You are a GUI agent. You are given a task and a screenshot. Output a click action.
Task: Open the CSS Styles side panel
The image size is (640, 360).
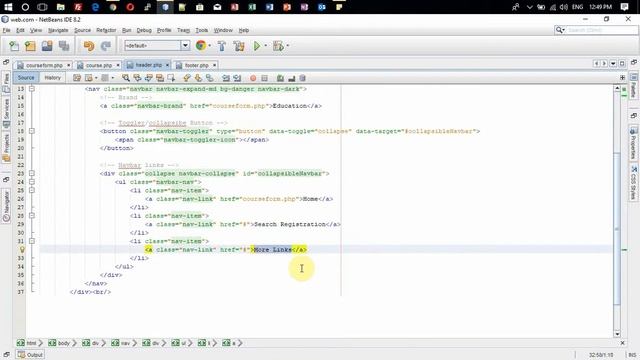[x=633, y=182]
